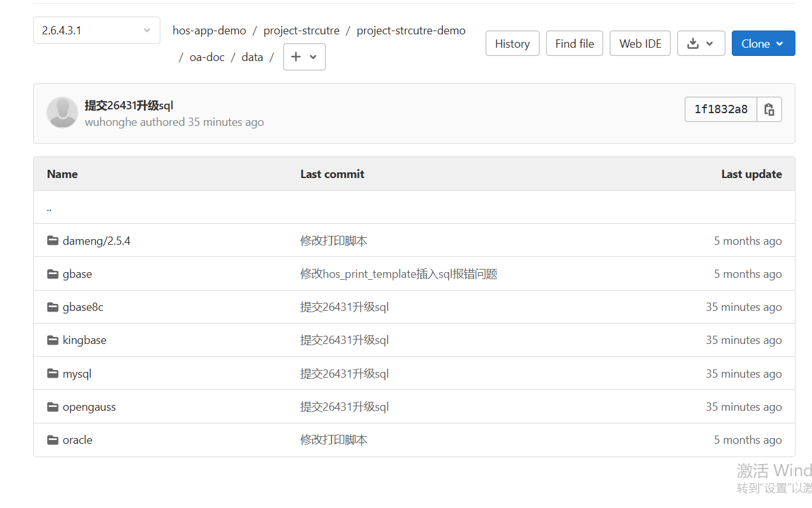
Task: Click the mysql folder icon
Action: [x=53, y=374]
